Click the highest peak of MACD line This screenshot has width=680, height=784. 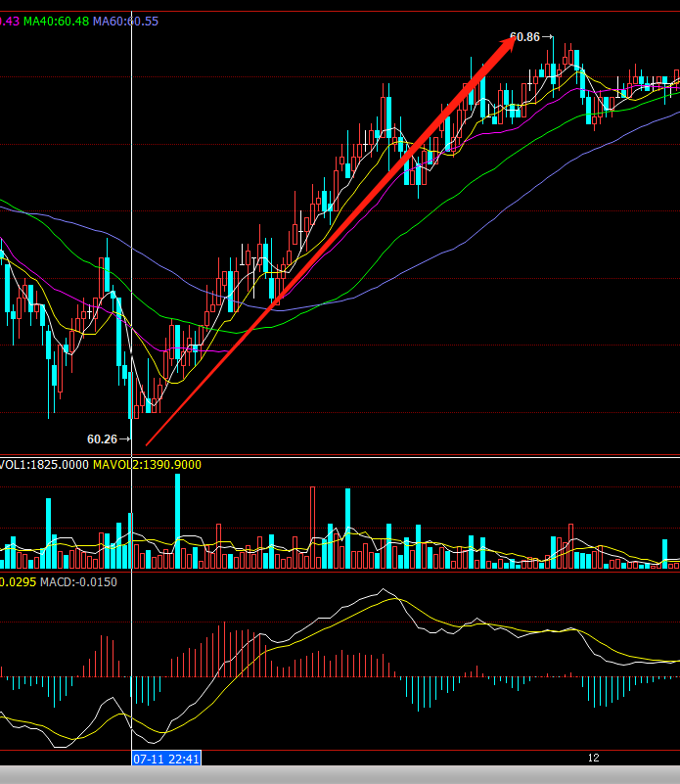385,590
